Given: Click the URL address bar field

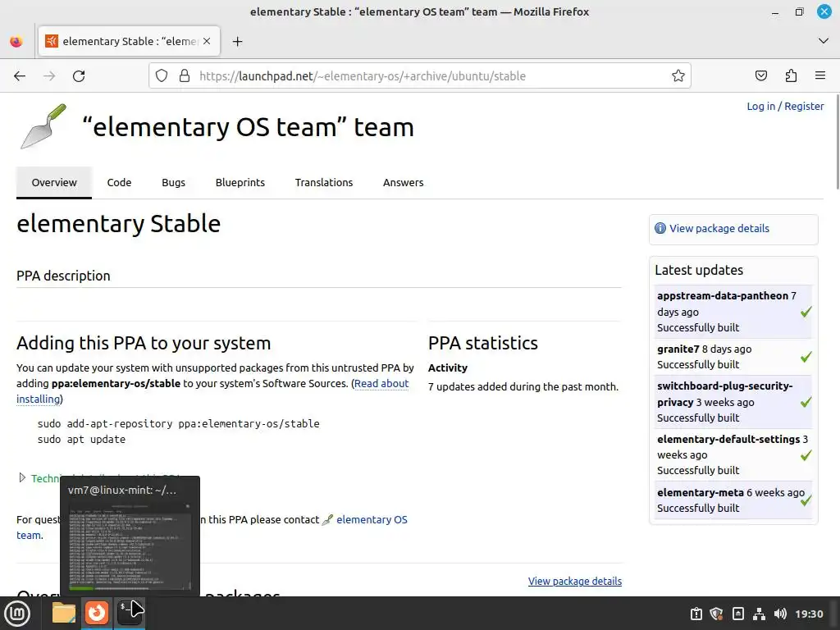Looking at the screenshot, I should point(420,76).
